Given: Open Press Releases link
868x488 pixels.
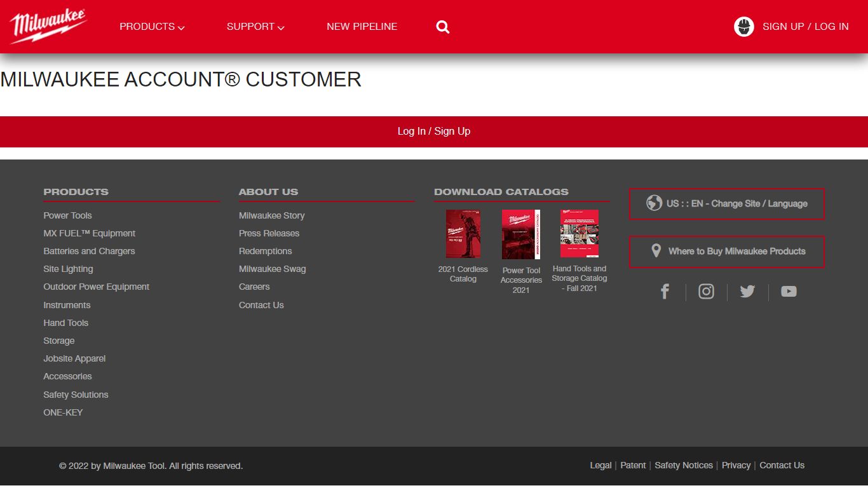Looking at the screenshot, I should pyautogui.click(x=269, y=233).
